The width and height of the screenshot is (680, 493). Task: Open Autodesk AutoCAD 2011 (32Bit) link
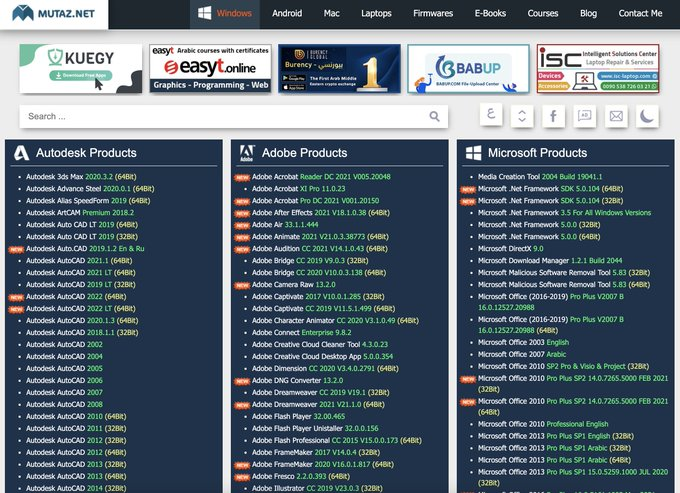pyautogui.click(x=76, y=428)
